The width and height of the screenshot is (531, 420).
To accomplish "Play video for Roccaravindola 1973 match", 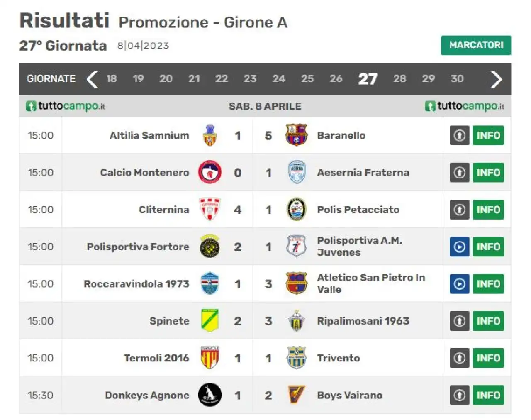I will click(x=459, y=284).
